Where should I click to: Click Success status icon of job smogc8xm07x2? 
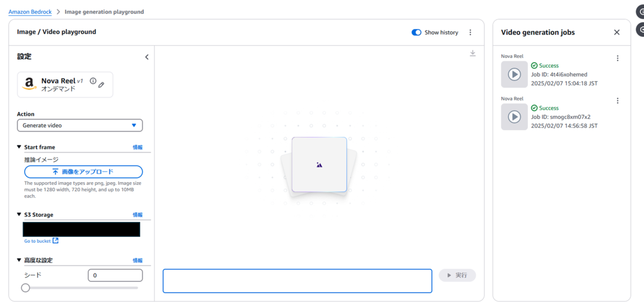tap(535, 108)
